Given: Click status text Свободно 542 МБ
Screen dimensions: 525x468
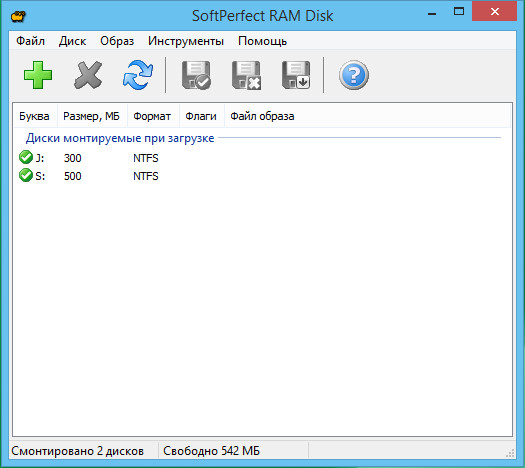Looking at the screenshot, I should (x=211, y=451).
